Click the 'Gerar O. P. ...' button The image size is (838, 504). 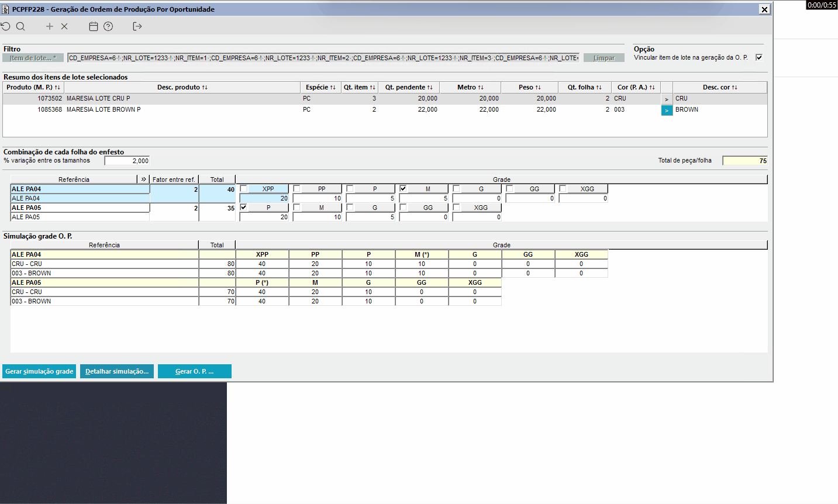pyautogui.click(x=195, y=371)
